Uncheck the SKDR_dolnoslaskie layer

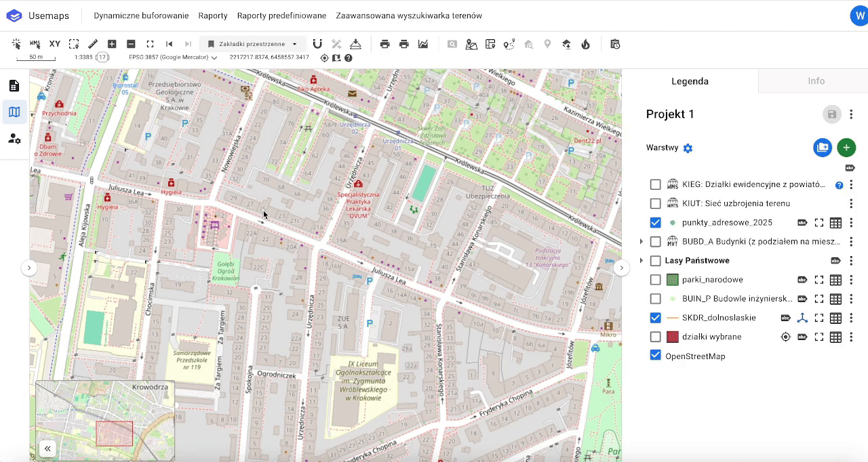[x=655, y=318]
